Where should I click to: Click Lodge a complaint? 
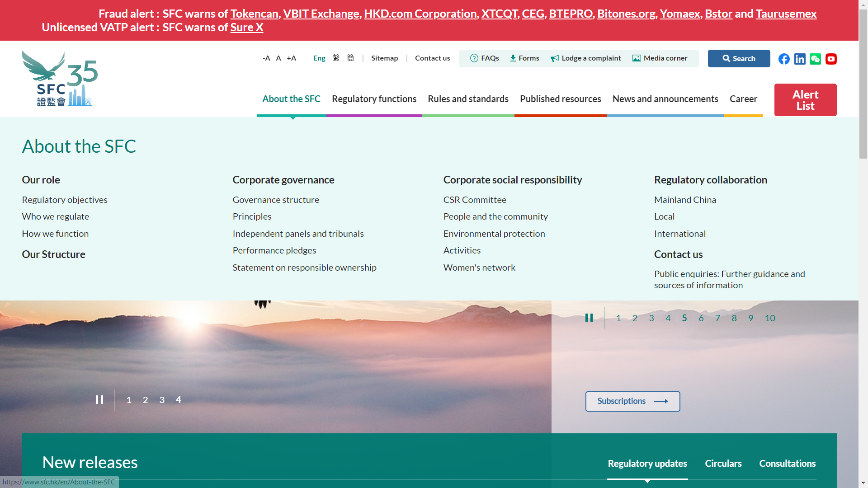[x=586, y=58]
